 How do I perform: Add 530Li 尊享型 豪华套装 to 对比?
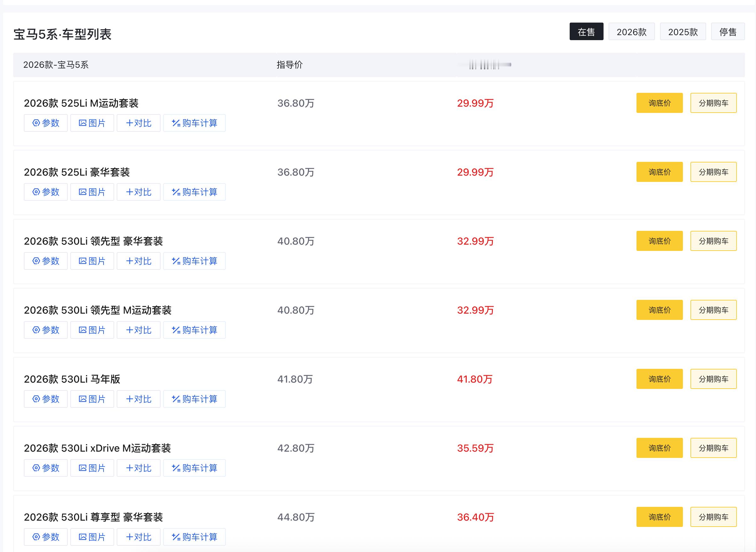pyautogui.click(x=139, y=537)
